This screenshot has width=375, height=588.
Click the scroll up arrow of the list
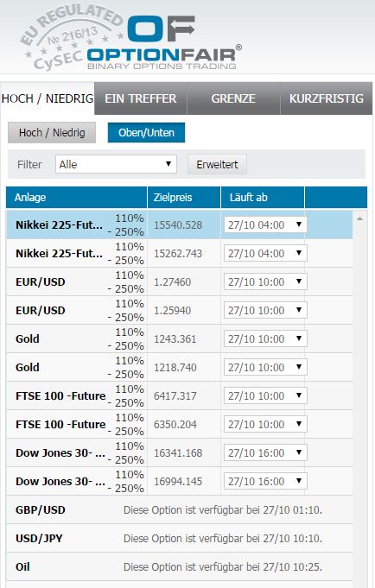359,218
